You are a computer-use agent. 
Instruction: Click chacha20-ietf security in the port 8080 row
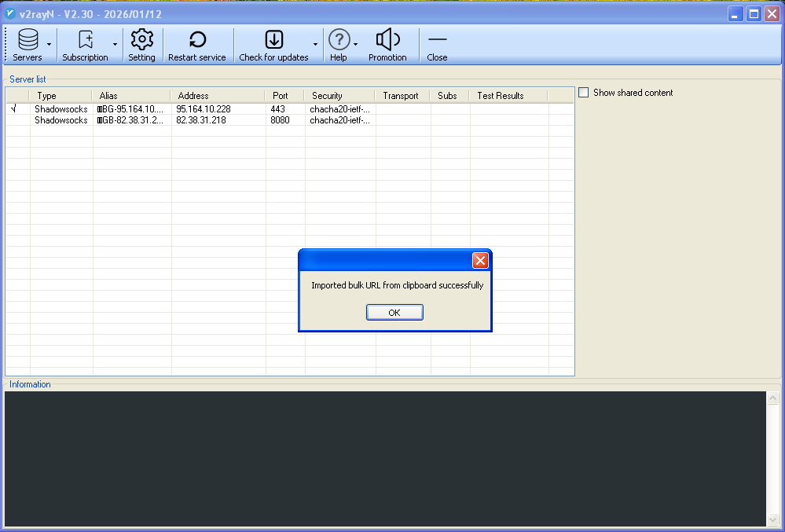tap(340, 120)
